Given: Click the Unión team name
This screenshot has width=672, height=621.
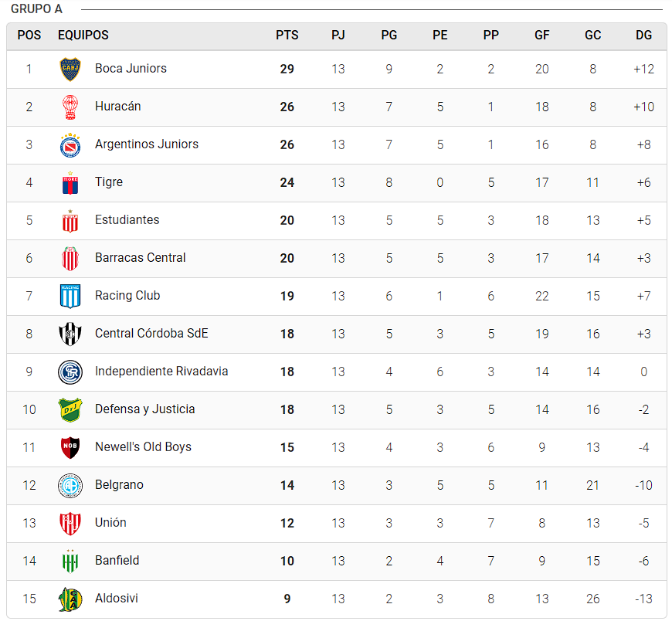Looking at the screenshot, I should (x=110, y=523).
